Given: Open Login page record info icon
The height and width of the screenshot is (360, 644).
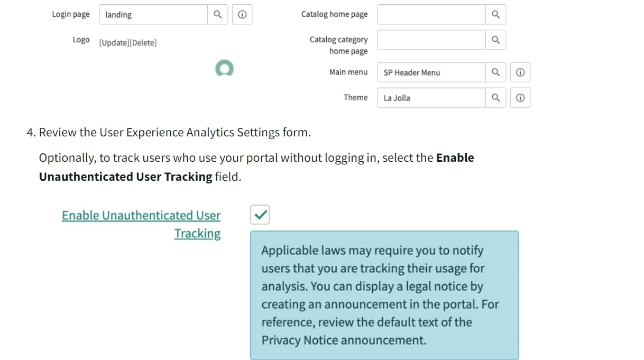Looking at the screenshot, I should 242,15.
